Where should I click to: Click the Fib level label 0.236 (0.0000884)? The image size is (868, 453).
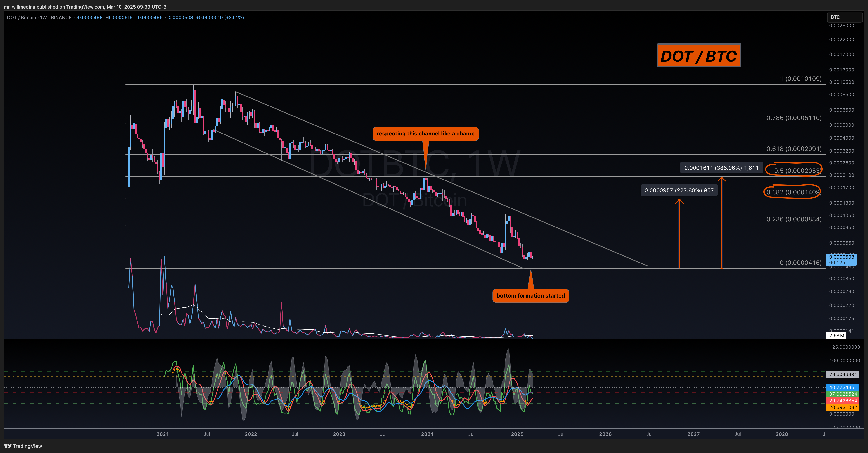point(794,219)
